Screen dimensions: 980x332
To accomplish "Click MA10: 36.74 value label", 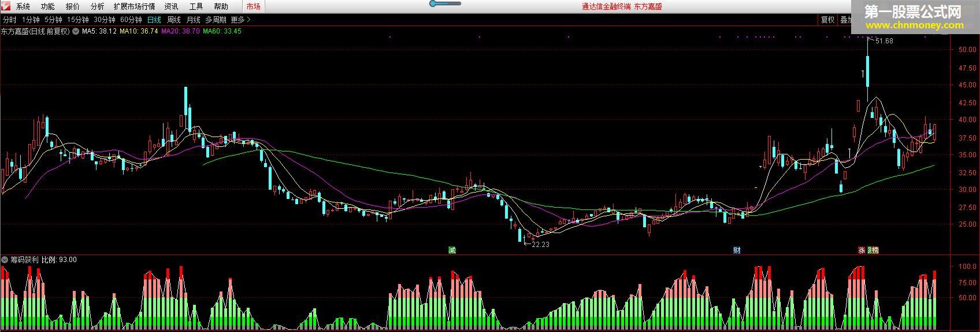I will (139, 31).
